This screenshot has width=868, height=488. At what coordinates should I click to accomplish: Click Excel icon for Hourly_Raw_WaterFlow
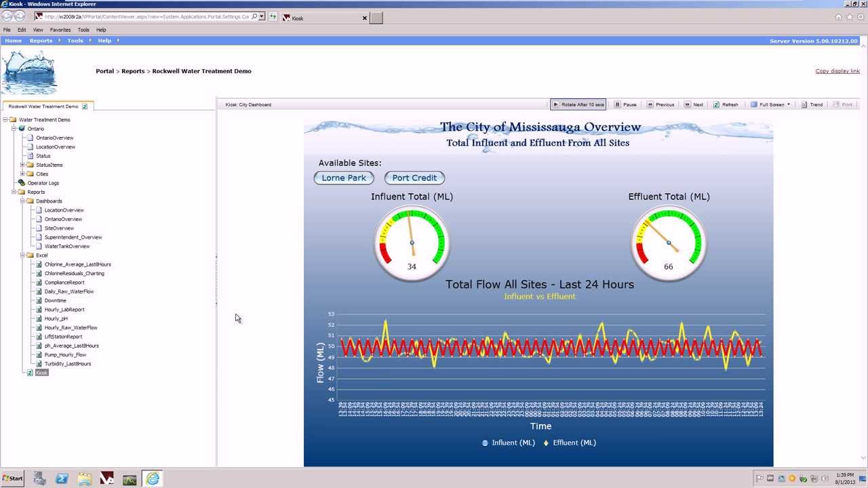pos(39,327)
